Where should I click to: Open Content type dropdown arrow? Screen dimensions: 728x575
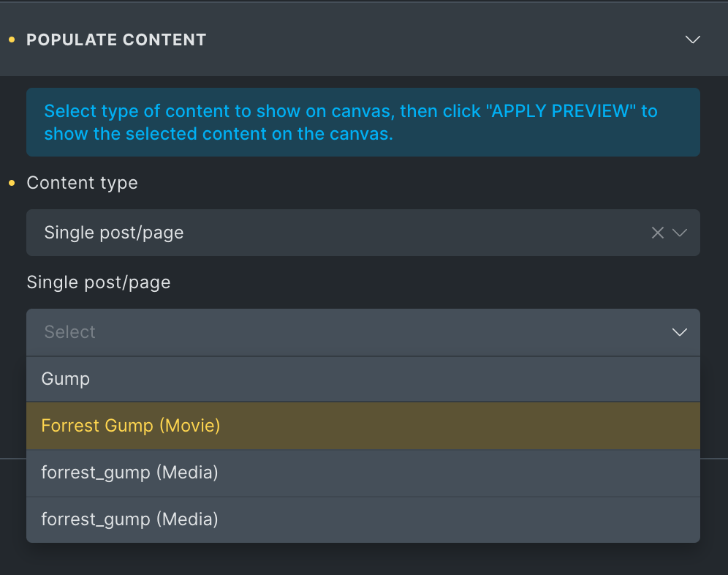point(680,233)
